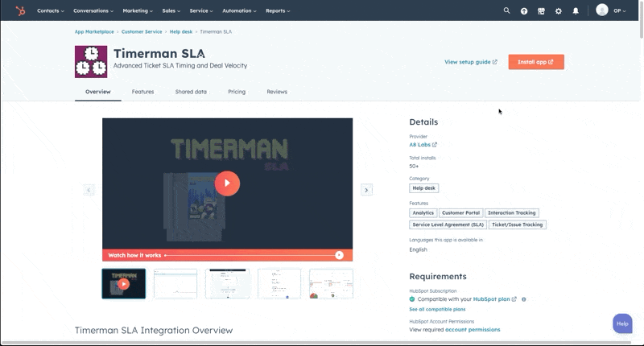
Task: Expand the Automation menu
Action: point(239,10)
